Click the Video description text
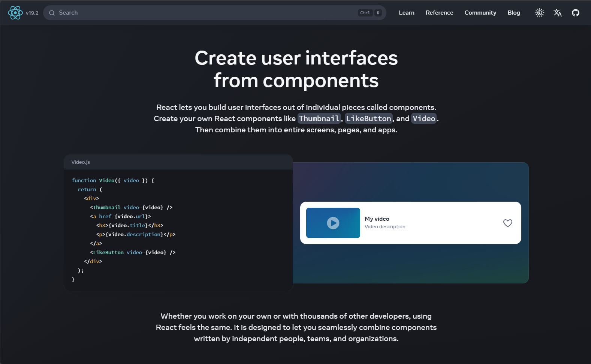 pyautogui.click(x=385, y=227)
